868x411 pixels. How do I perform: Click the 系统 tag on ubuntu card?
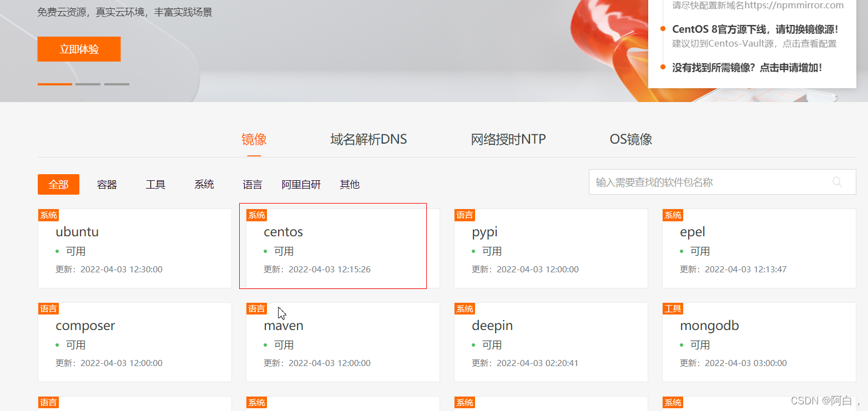48,215
